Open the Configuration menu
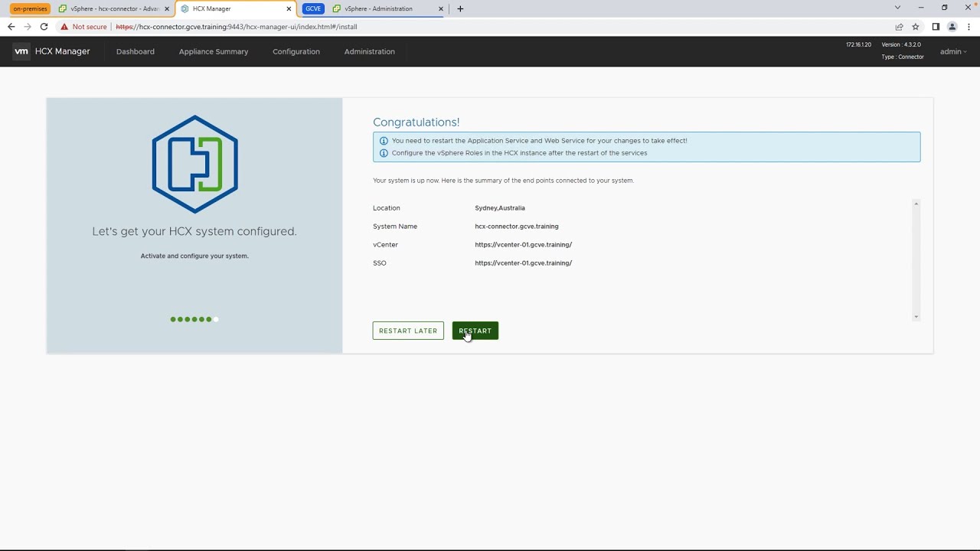The image size is (980, 551). coord(296,52)
